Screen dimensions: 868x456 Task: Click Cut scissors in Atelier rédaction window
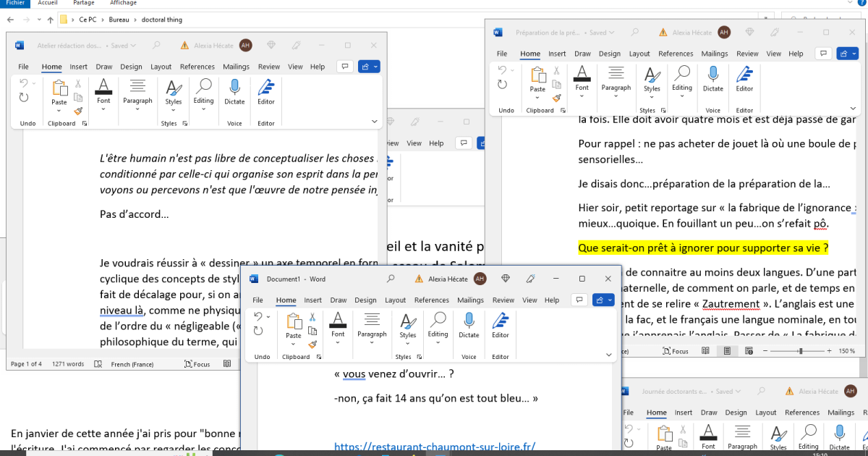tap(78, 84)
